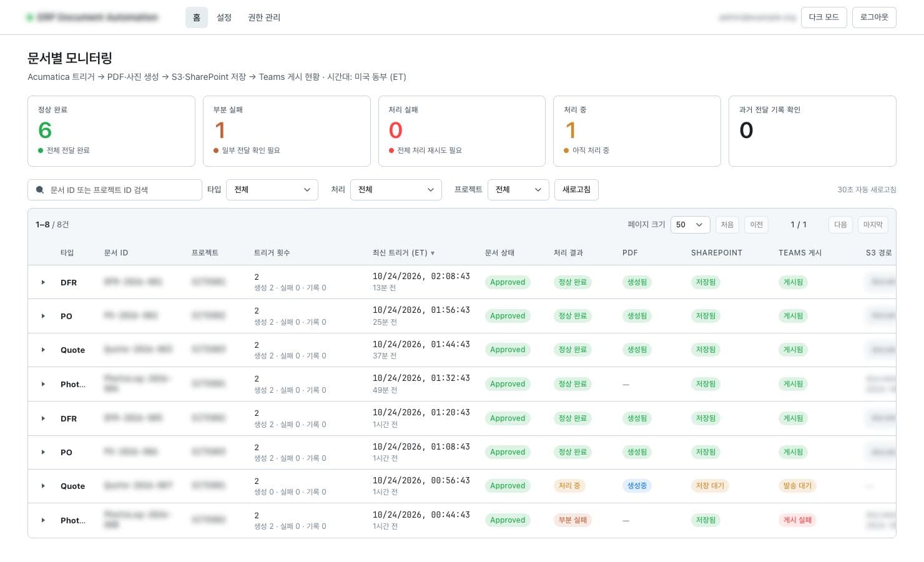The image size is (924, 562).
Task: Click the 타입 column header
Action: 67,253
